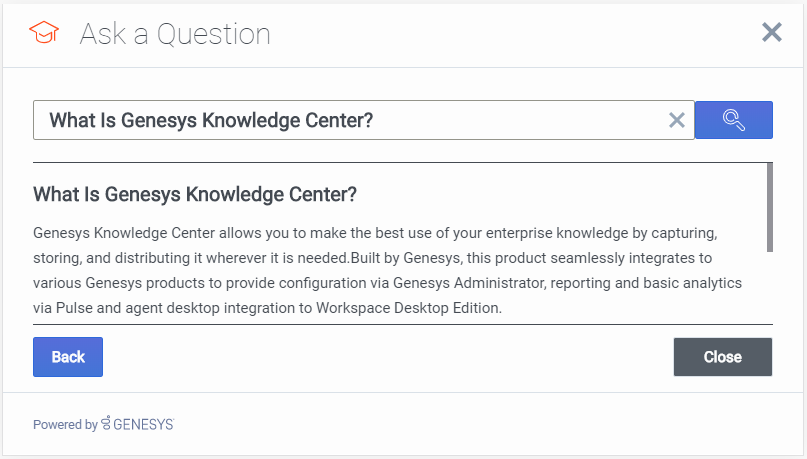Click the scrollbar track below the thumb
Screen dimensions: 807x459
[769, 288]
